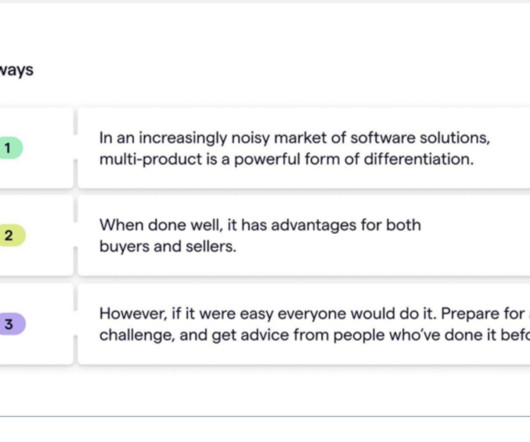Click the words 'Prepare for' in the third card

point(482,314)
